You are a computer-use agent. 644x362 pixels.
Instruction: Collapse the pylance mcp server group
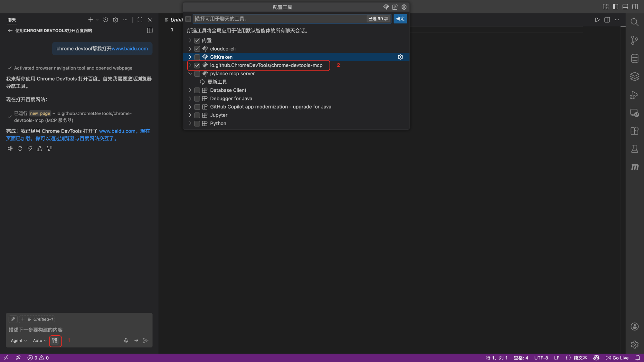pyautogui.click(x=190, y=74)
